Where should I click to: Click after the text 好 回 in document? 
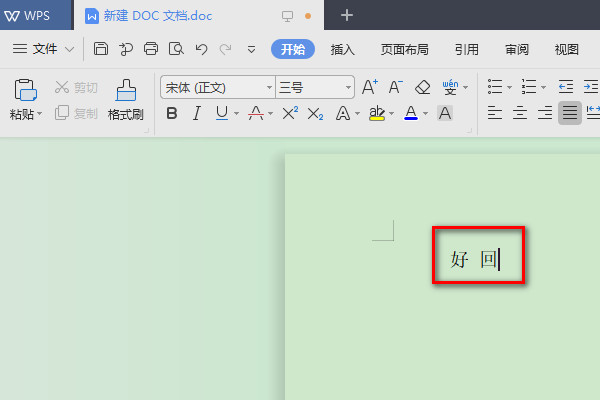[x=499, y=260]
